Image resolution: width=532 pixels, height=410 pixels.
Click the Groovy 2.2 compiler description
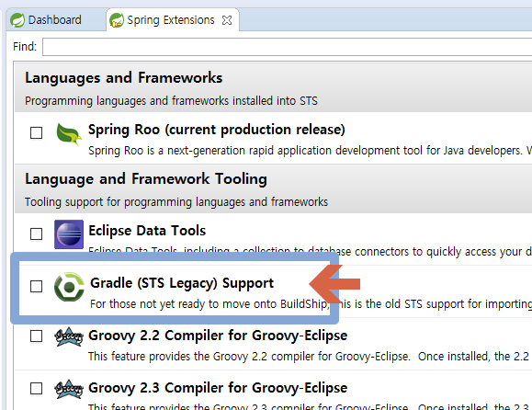click(310, 357)
